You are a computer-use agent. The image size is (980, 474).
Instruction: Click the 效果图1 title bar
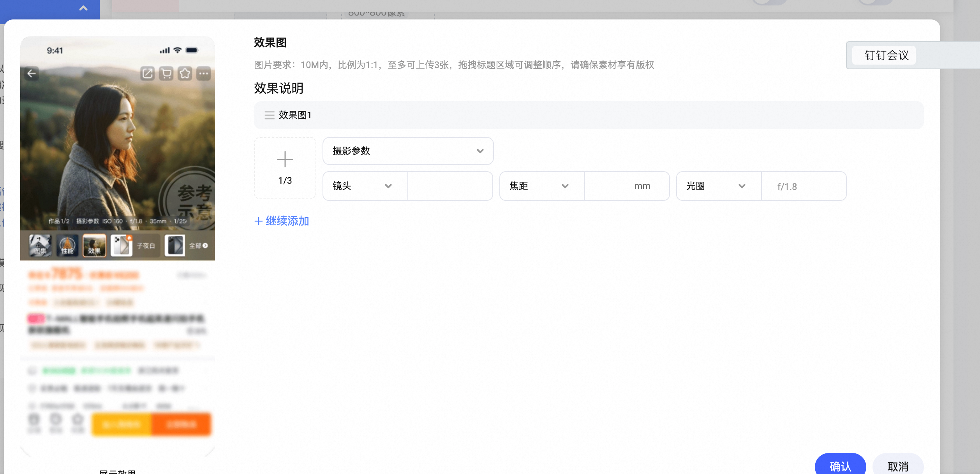click(589, 115)
